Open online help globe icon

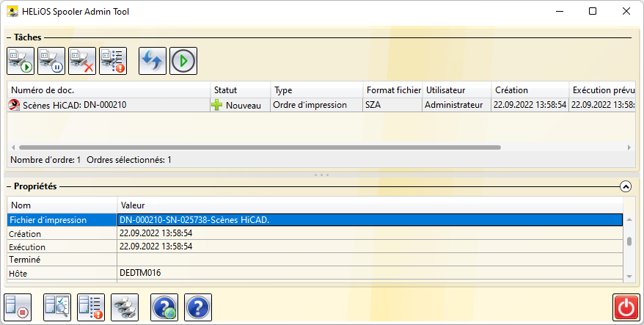click(164, 307)
